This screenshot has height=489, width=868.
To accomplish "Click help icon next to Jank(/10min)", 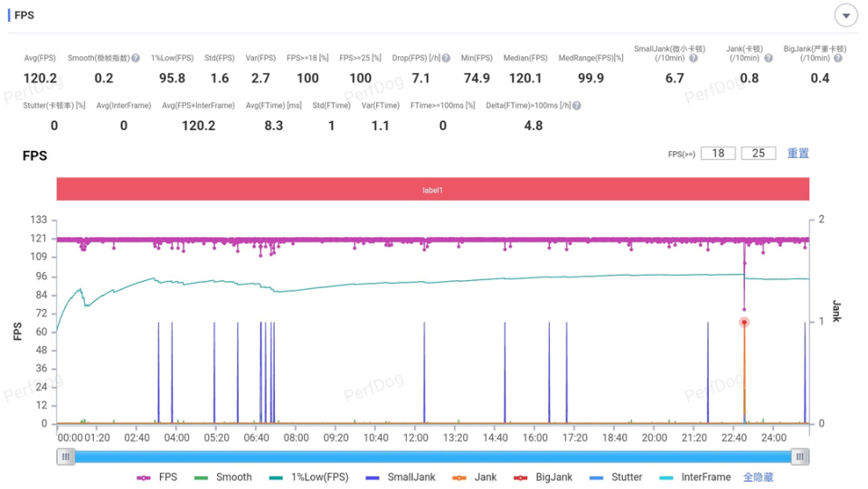I will click(769, 58).
